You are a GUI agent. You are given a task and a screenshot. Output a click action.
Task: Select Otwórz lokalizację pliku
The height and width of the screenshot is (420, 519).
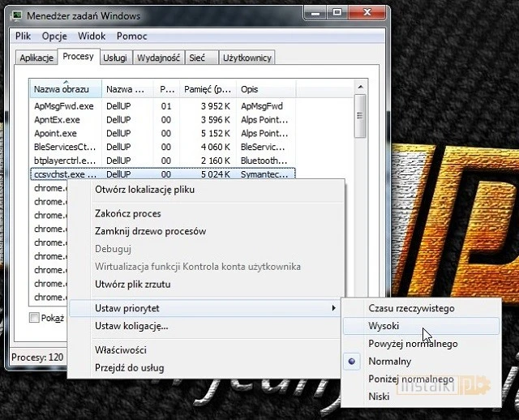click(x=144, y=190)
